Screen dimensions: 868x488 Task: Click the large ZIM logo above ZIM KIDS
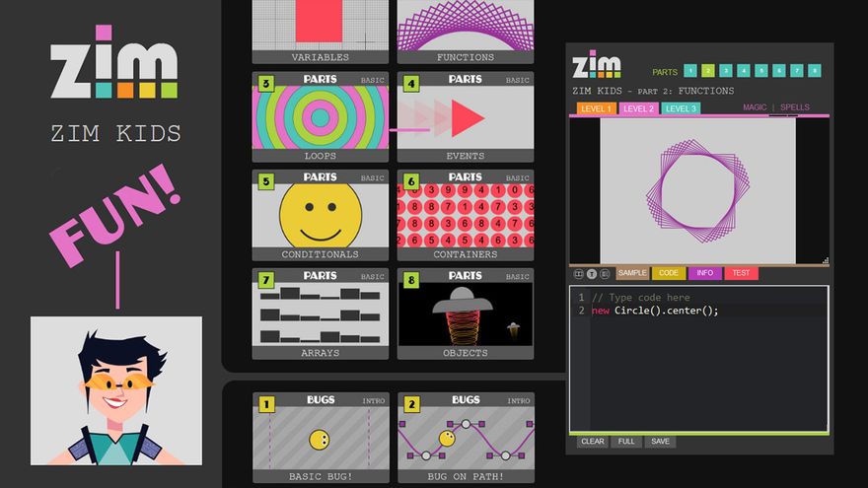point(114,62)
